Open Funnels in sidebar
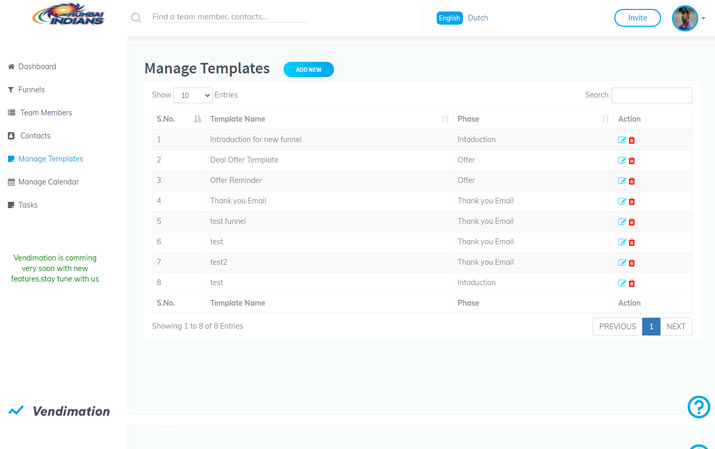715x449 pixels. click(x=26, y=90)
